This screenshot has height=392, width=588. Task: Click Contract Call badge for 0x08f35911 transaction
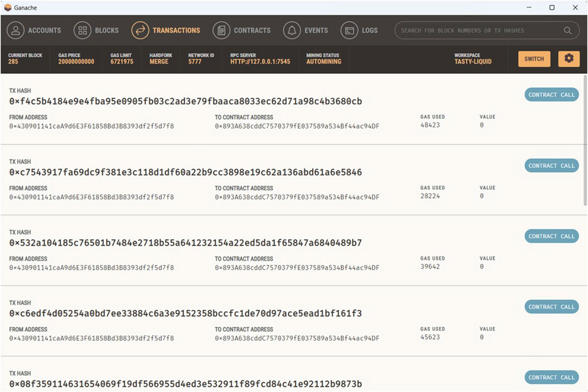tap(552, 377)
